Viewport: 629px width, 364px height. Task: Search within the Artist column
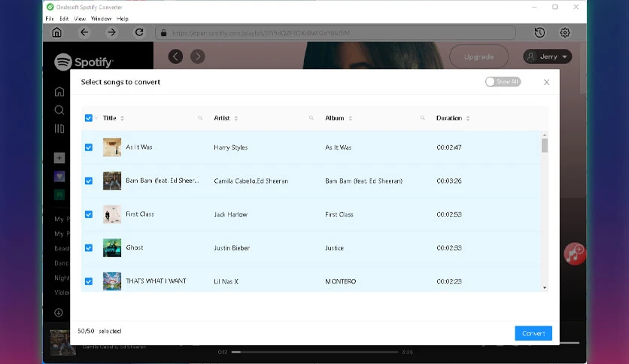311,118
